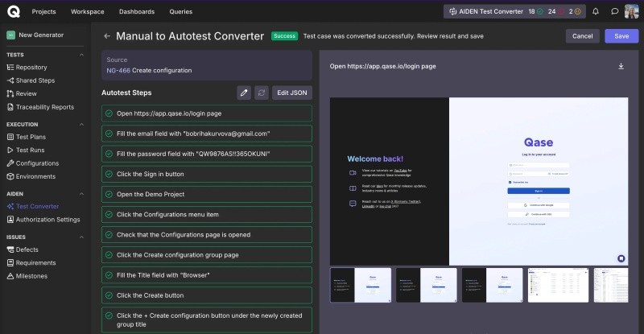Select step Fill the email field

point(207,134)
